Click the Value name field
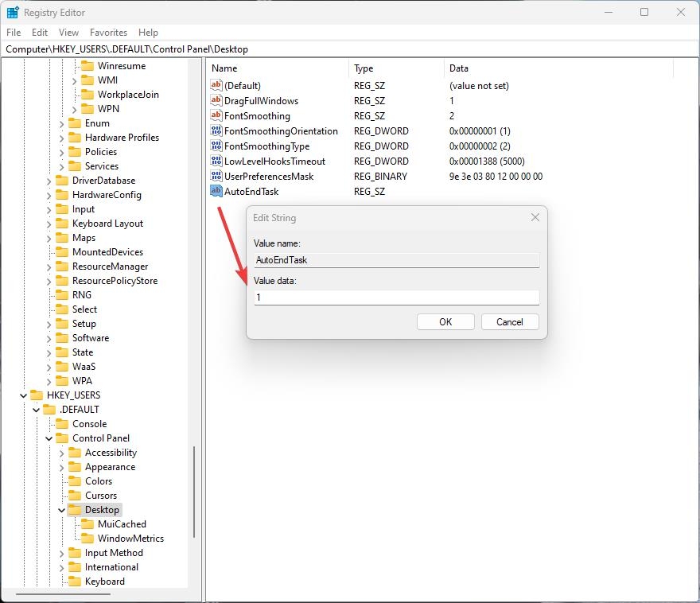 (396, 260)
